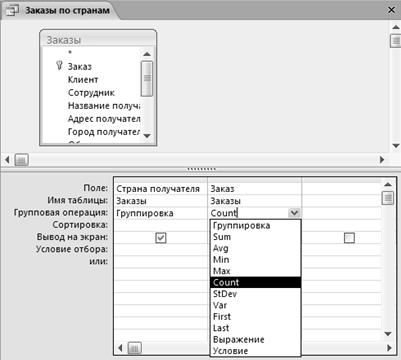
Task: Open the Count group operation dropdown arrow
Action: 294,213
